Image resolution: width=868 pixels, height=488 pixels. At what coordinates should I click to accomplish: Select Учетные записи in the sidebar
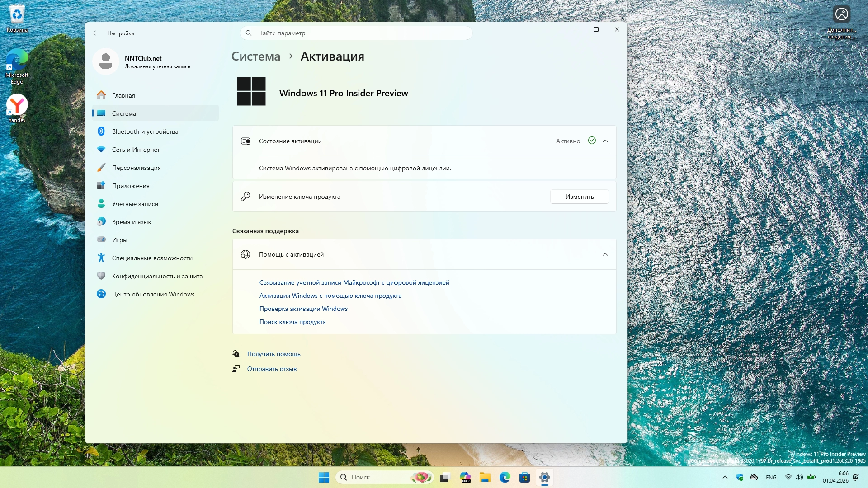pos(135,204)
